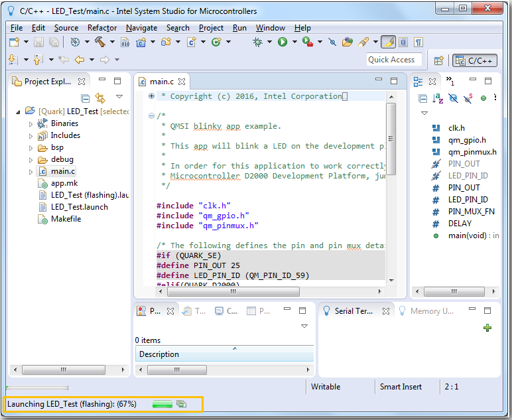Close the Problems view tab
The height and width of the screenshot is (420, 512).
(x=170, y=311)
